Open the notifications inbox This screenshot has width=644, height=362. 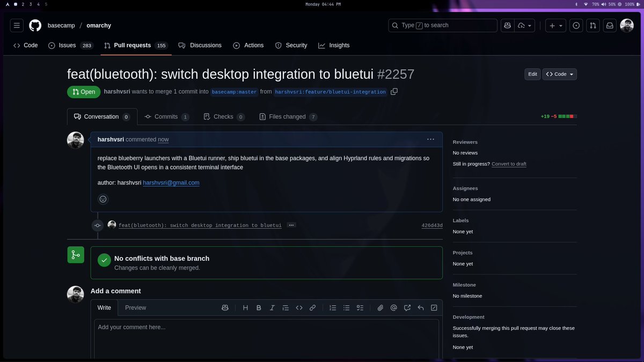pyautogui.click(x=610, y=25)
